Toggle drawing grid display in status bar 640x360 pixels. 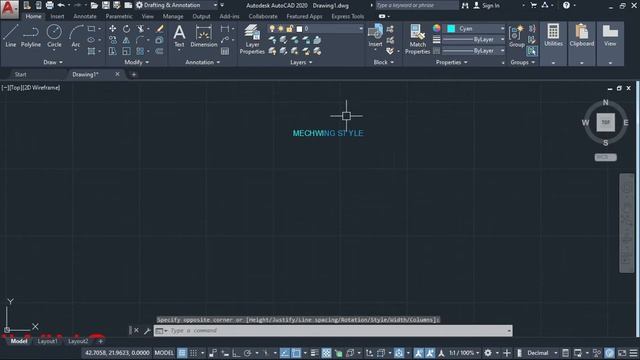182,353
